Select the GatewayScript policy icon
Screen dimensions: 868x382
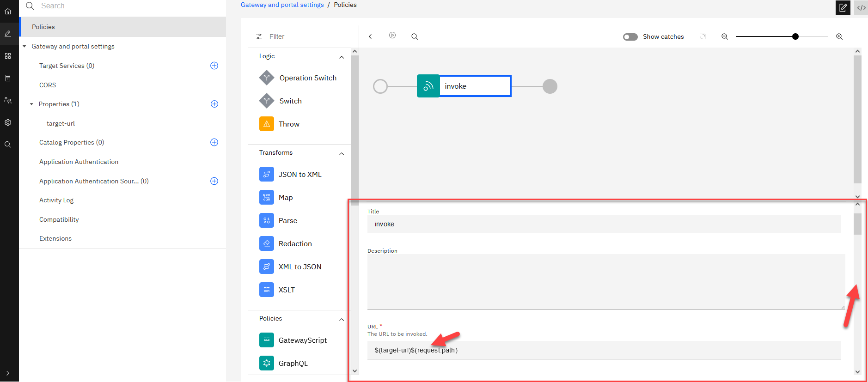pyautogui.click(x=267, y=340)
